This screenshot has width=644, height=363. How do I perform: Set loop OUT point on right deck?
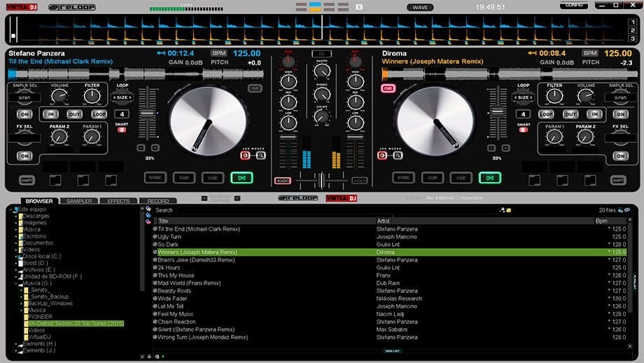click(x=570, y=114)
